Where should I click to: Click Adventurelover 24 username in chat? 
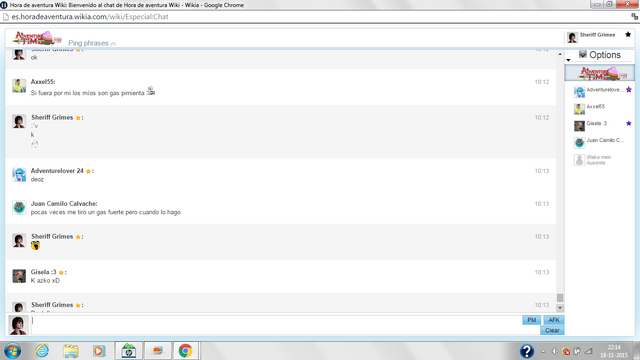57,171
